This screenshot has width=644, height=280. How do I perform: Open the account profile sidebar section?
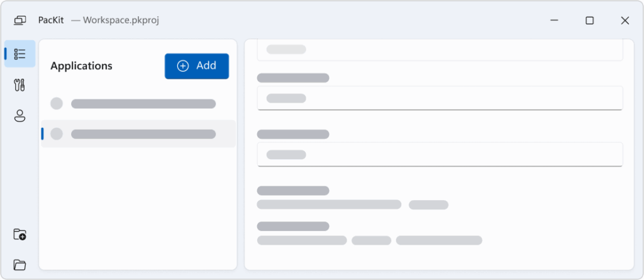coord(20,116)
